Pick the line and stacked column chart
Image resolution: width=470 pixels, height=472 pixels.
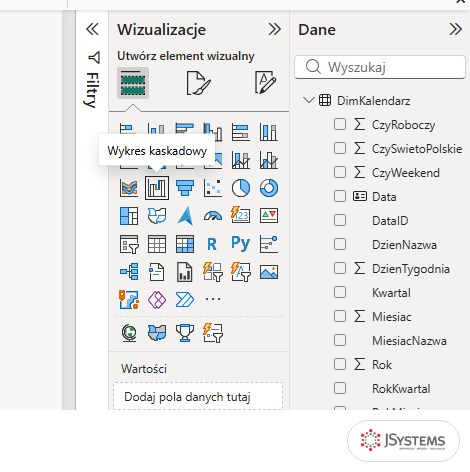coord(241,160)
